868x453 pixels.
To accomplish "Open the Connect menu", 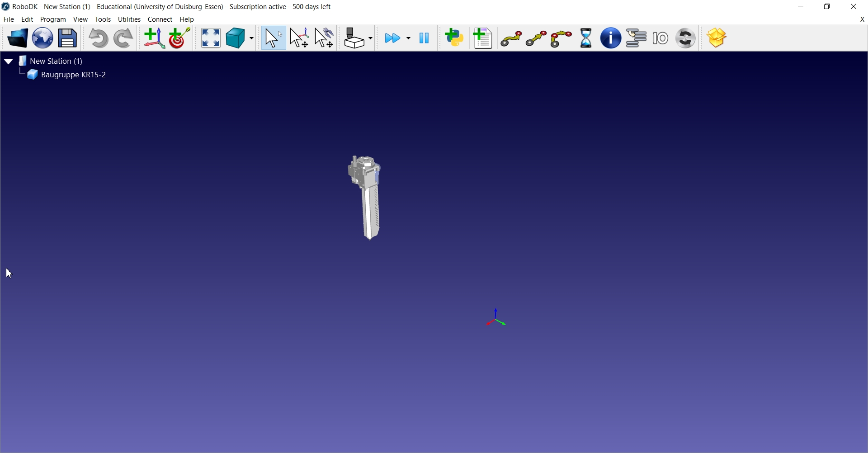I will click(x=160, y=19).
